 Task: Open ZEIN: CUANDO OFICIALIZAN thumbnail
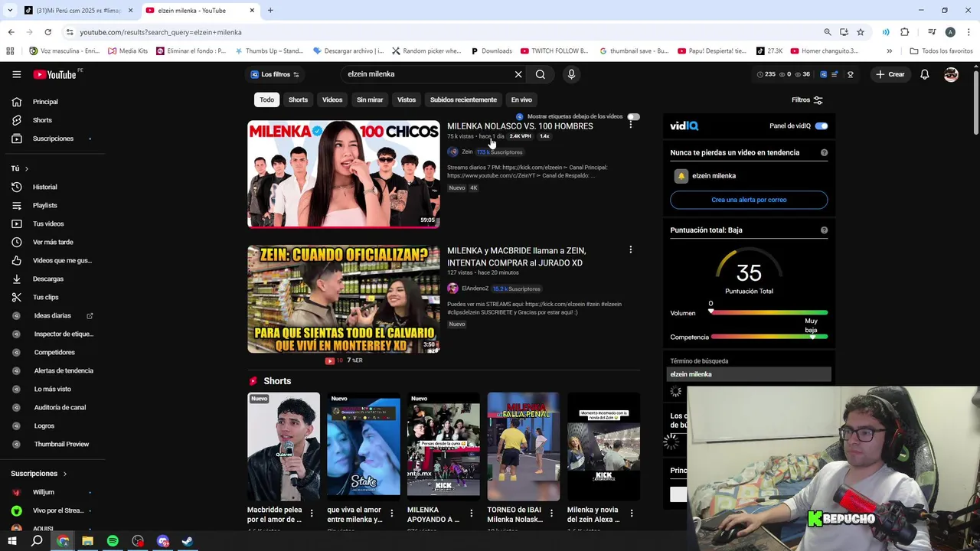tap(344, 299)
